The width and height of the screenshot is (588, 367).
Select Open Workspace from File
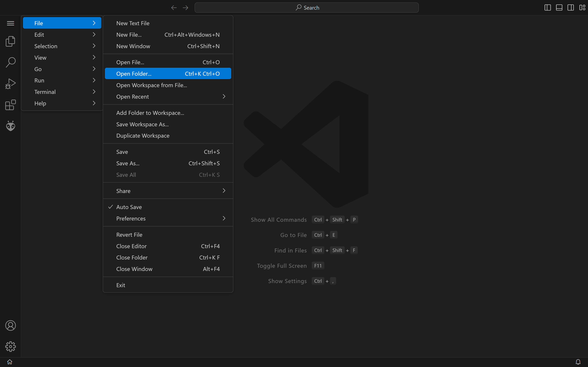coord(152,85)
